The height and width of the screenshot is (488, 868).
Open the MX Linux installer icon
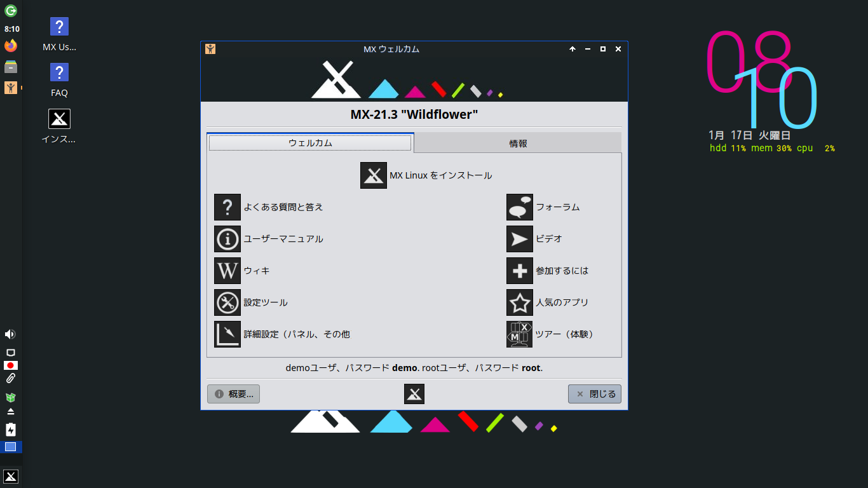tap(374, 175)
